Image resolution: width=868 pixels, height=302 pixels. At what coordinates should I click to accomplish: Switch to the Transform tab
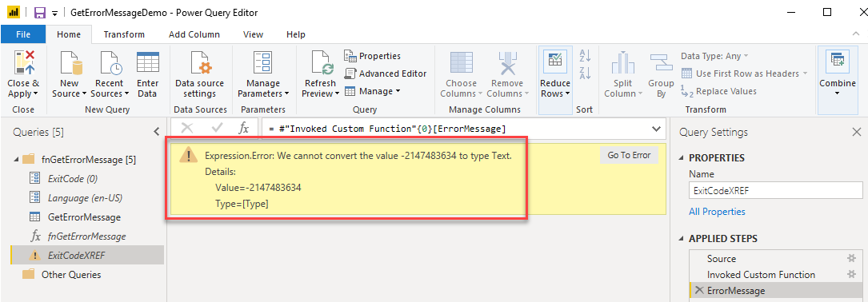coord(124,34)
